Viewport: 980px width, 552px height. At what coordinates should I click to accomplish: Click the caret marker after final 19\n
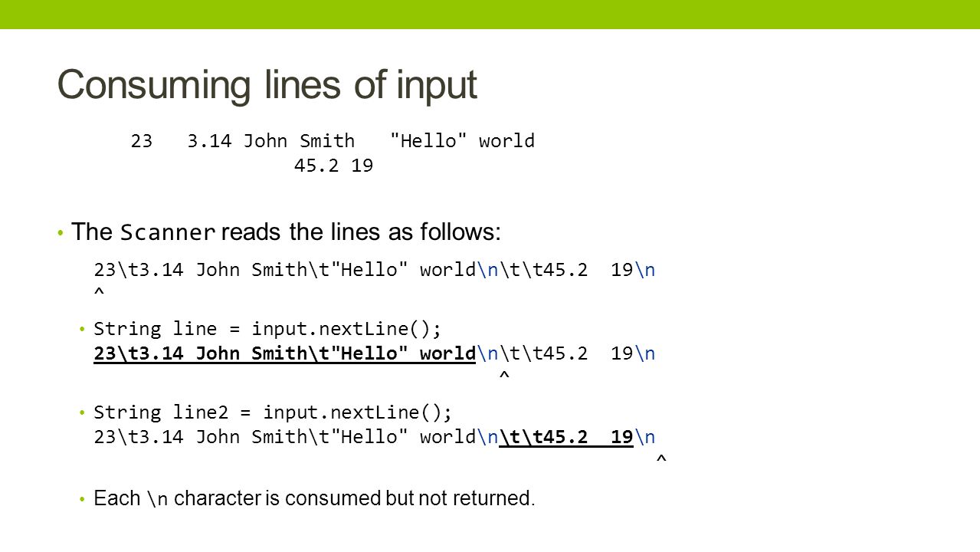point(662,460)
